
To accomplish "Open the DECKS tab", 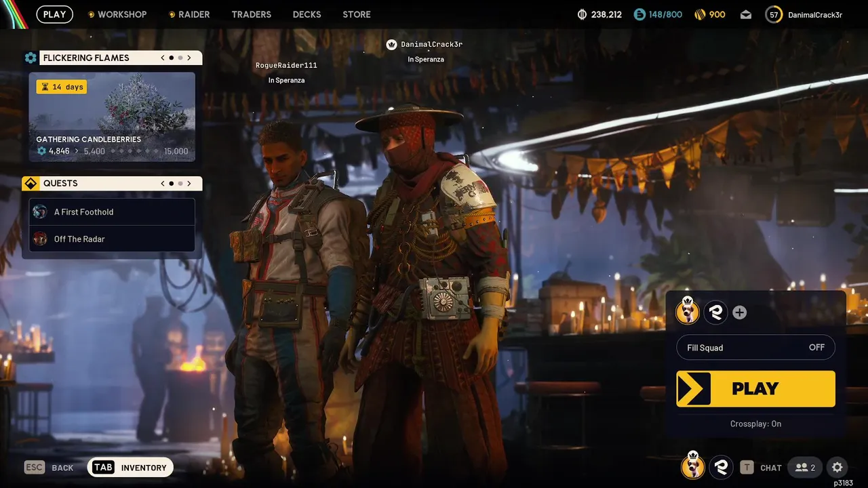I will click(307, 14).
